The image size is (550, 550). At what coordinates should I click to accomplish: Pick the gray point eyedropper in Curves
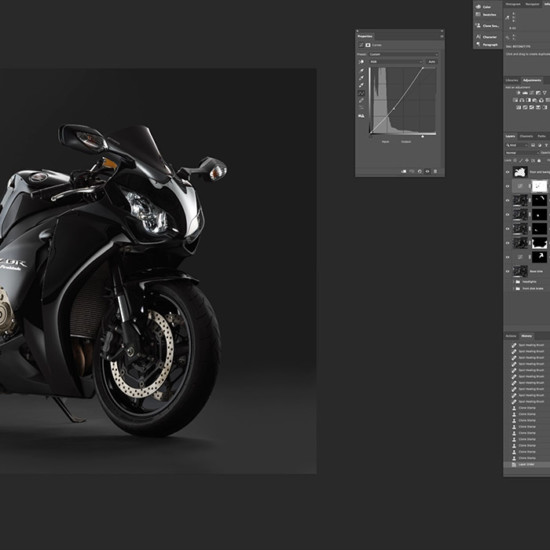click(x=362, y=78)
